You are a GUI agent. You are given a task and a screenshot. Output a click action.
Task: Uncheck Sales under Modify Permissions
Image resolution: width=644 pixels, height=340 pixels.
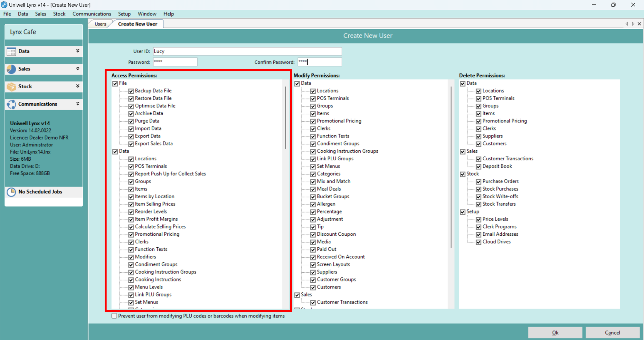(x=297, y=295)
